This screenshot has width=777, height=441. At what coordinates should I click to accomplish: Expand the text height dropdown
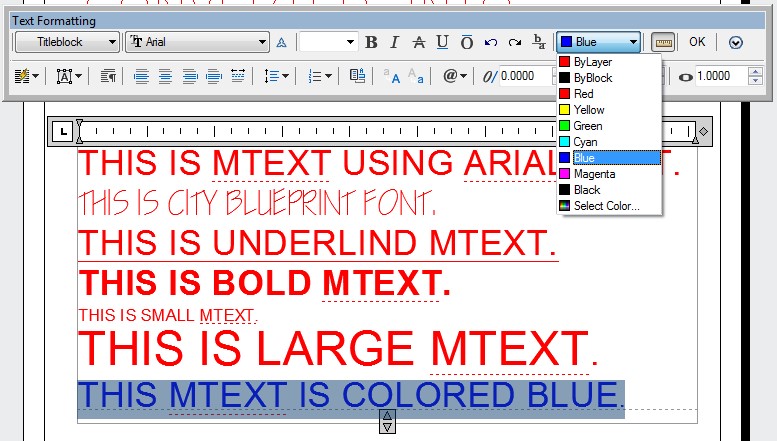(350, 42)
